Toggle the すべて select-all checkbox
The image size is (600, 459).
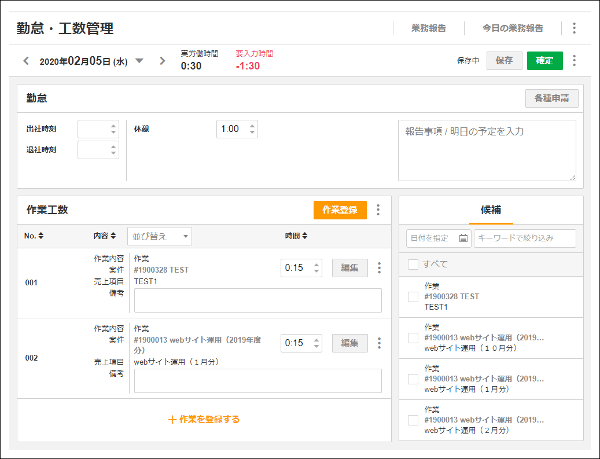413,264
